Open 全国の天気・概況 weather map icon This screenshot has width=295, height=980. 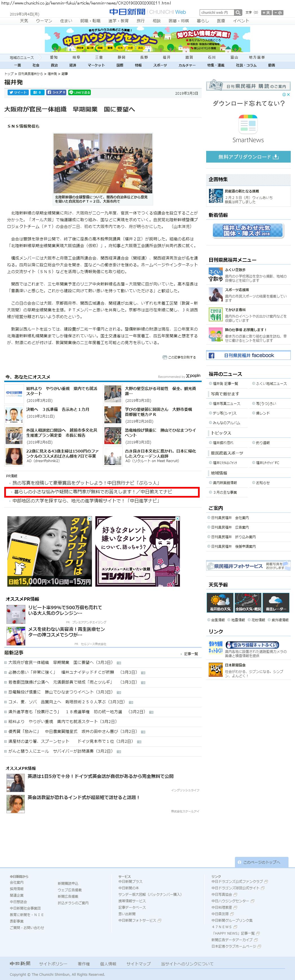(248, 602)
